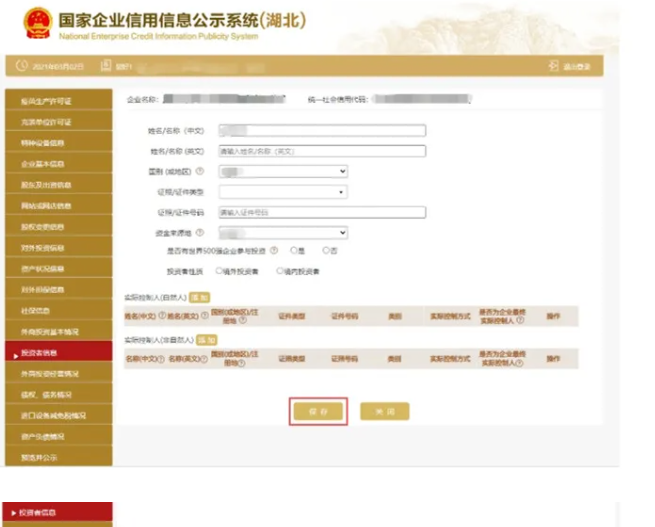Image resolution: width=655 pixels, height=527 pixels.
Task: Open the 国别(或地区) dropdown
Action: pos(283,172)
